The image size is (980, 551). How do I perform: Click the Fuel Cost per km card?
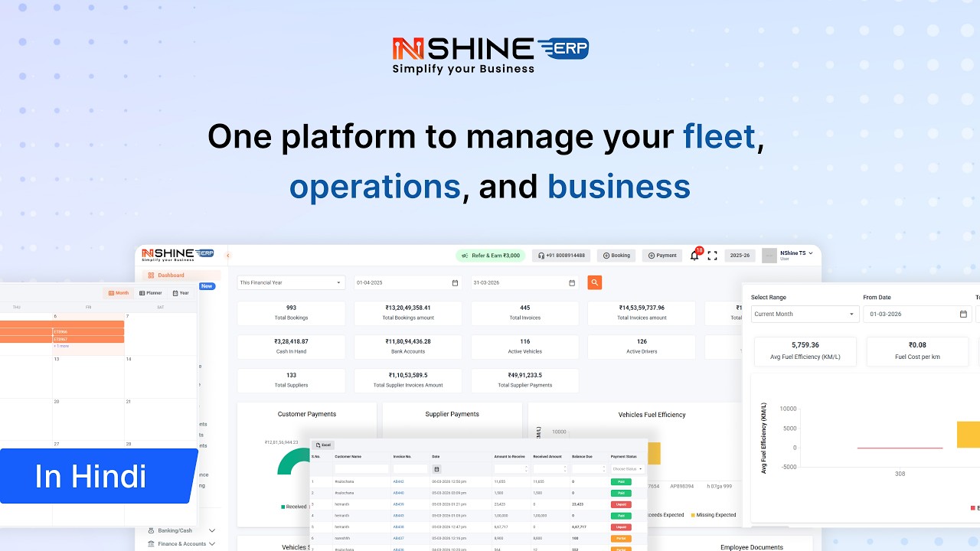(x=917, y=351)
